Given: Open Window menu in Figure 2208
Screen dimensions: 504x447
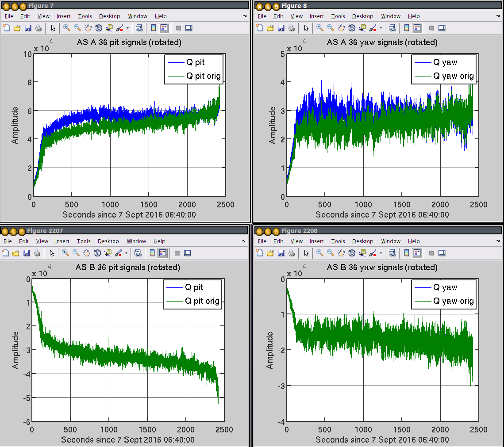Looking at the screenshot, I should click(x=391, y=241).
